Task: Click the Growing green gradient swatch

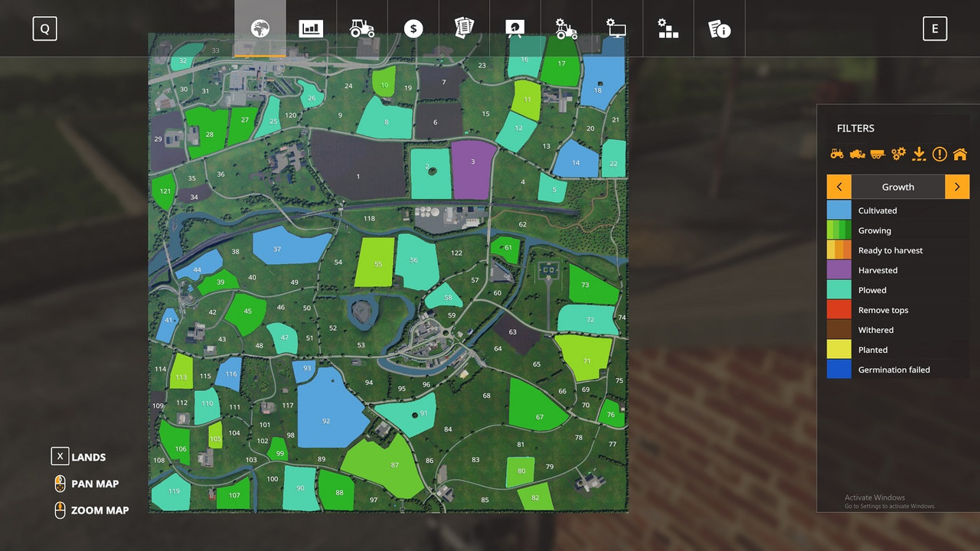Action: 839,230
